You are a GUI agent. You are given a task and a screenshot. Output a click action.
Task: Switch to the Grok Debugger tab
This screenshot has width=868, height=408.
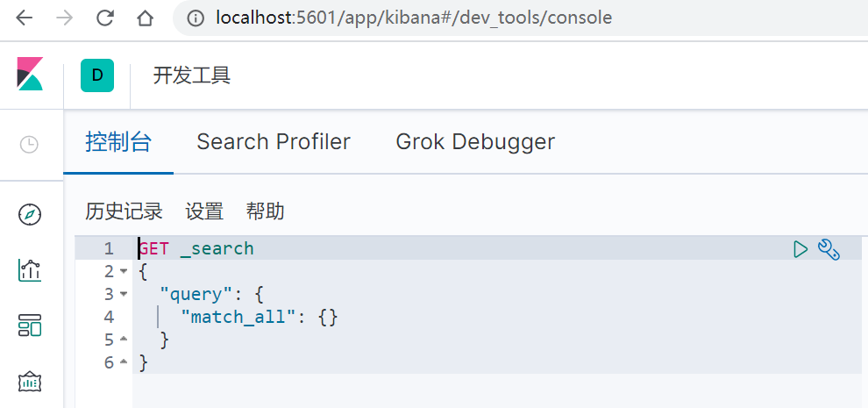[x=475, y=142]
